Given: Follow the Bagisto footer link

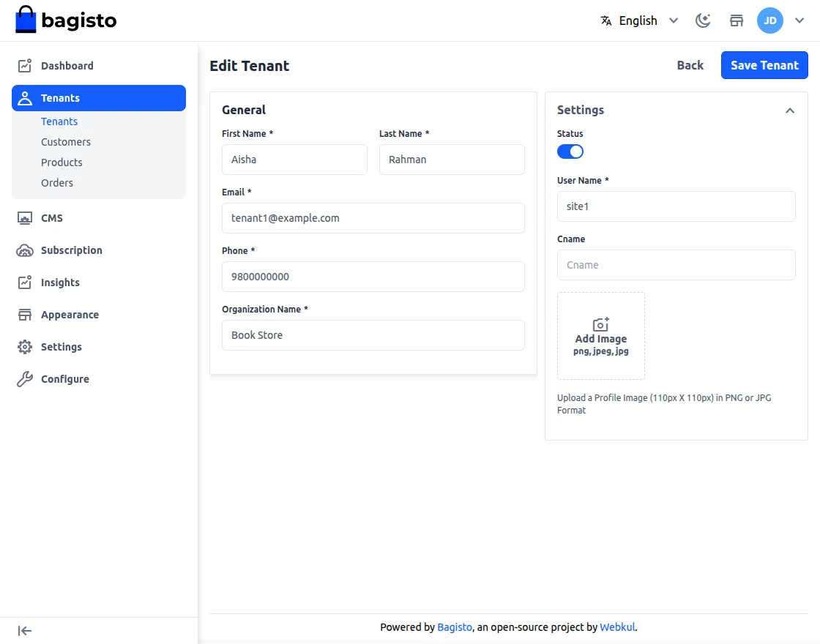Looking at the screenshot, I should (455, 626).
